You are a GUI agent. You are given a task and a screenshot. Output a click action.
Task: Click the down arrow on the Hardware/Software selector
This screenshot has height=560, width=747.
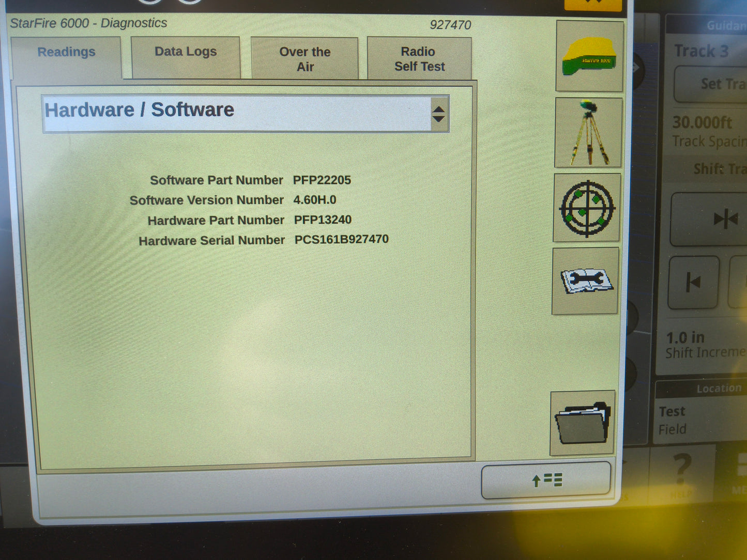tap(438, 119)
